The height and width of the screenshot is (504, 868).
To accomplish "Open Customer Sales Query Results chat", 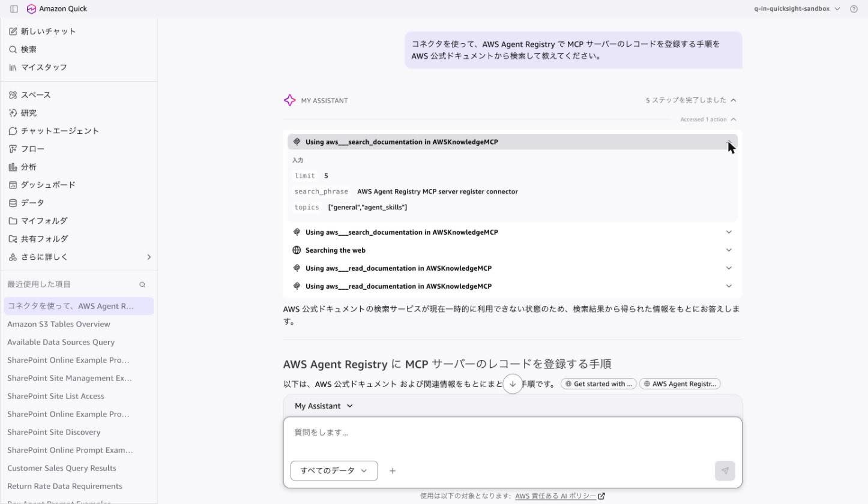I will 62,468.
